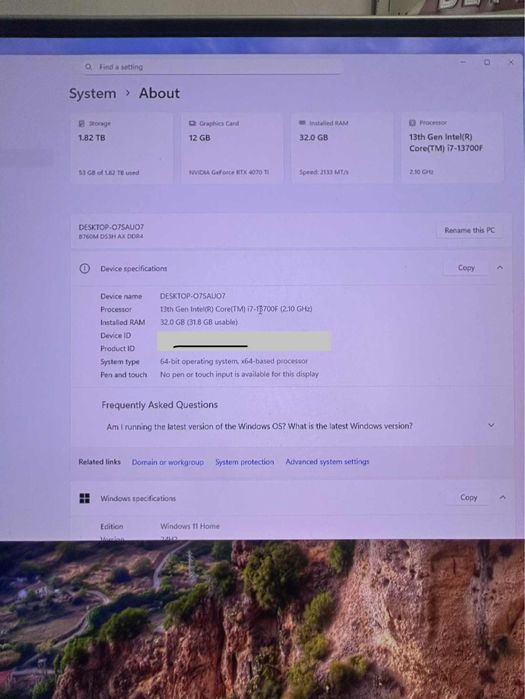Click the Installed RAM icon
Image resolution: width=525 pixels, height=699 pixels.
pyautogui.click(x=302, y=123)
